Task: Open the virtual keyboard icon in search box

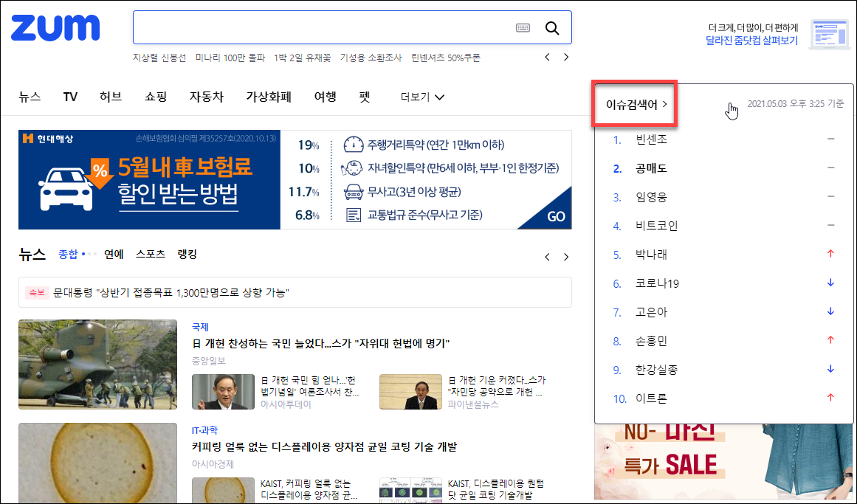Action: (523, 28)
